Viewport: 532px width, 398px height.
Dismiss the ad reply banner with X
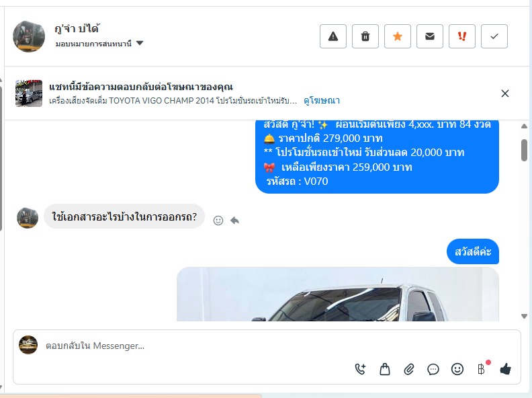point(505,93)
